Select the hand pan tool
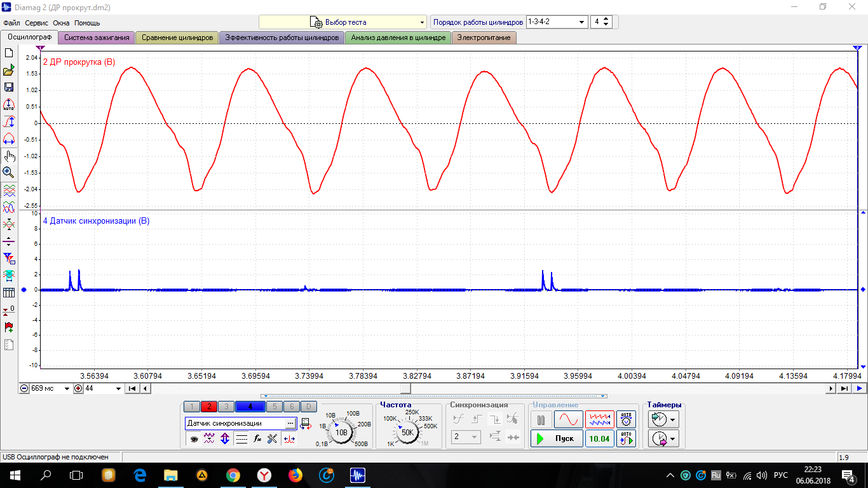The image size is (868, 488). (x=9, y=156)
